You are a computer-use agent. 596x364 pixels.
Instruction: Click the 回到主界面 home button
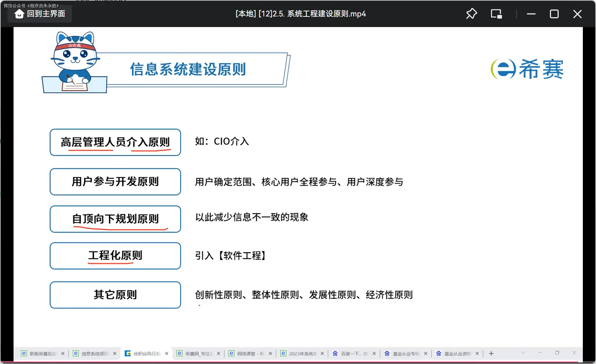(40, 14)
